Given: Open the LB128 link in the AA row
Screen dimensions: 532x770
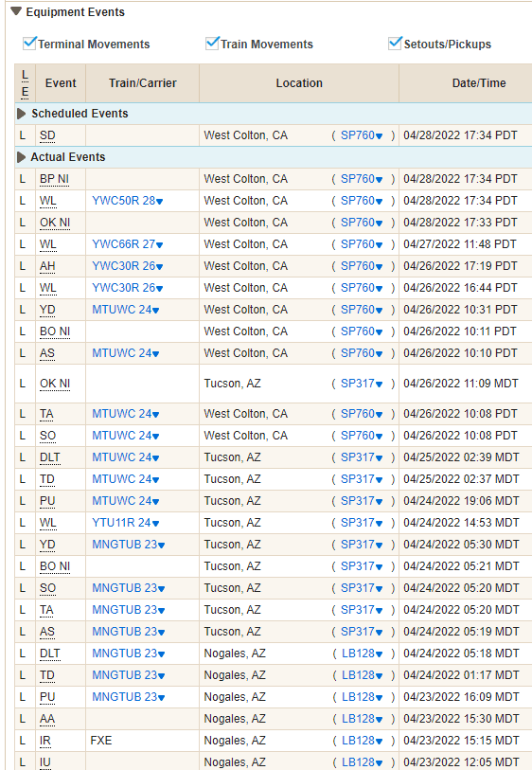Looking at the screenshot, I should click(x=358, y=719).
